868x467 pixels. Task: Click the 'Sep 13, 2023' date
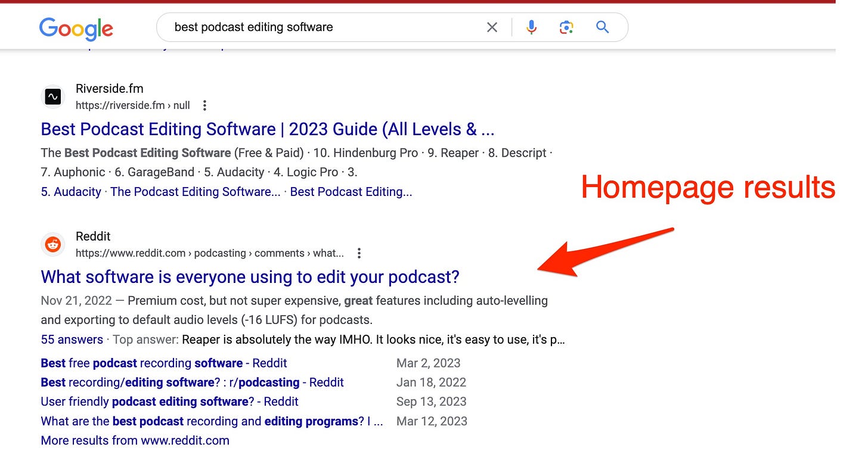tap(432, 401)
